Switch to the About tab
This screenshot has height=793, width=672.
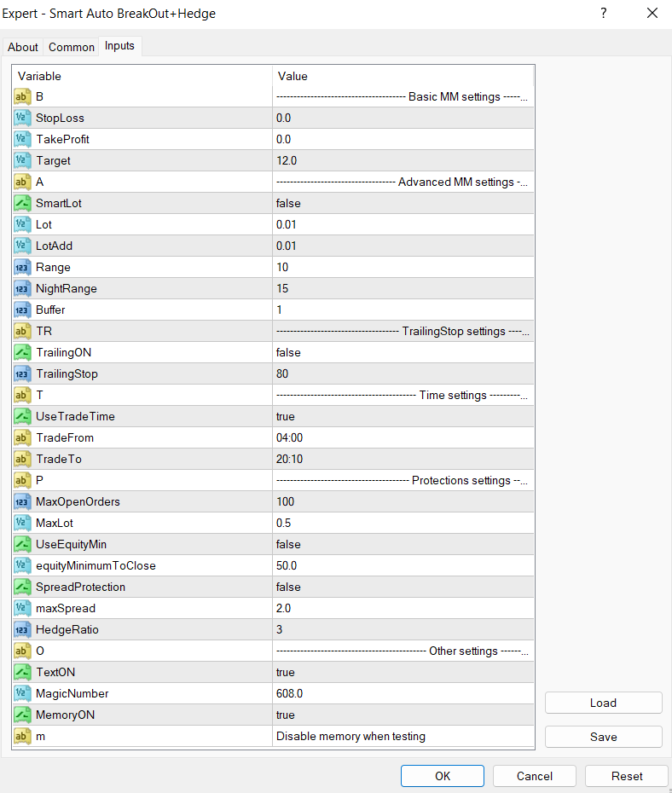pos(23,47)
